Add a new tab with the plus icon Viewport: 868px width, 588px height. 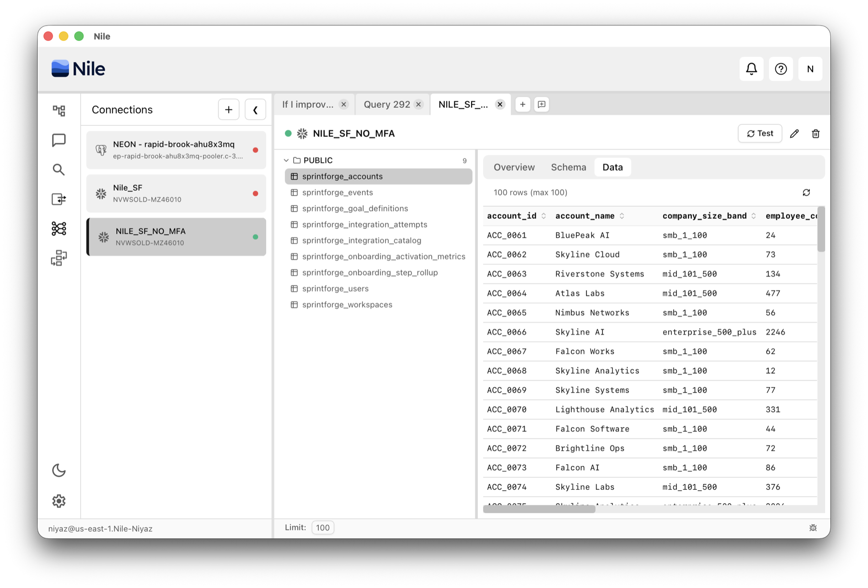click(523, 105)
